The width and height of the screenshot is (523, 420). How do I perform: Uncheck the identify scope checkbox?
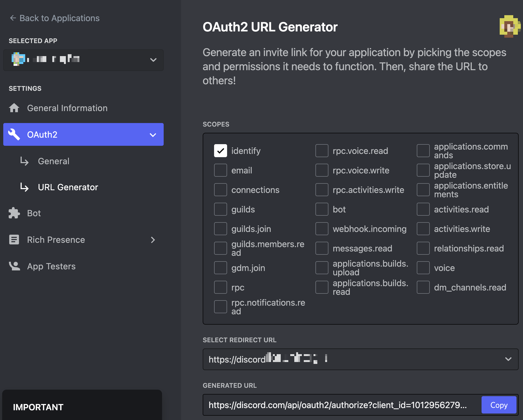220,151
